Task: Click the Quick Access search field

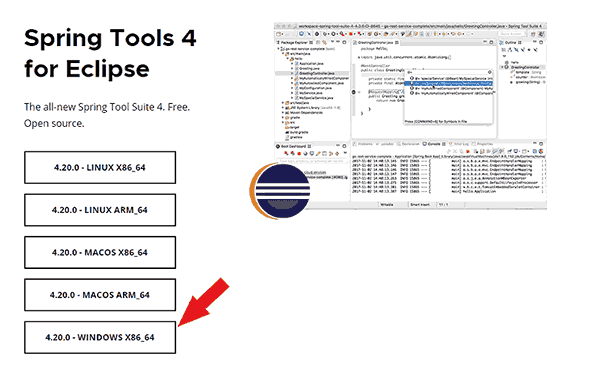Action: [x=512, y=34]
